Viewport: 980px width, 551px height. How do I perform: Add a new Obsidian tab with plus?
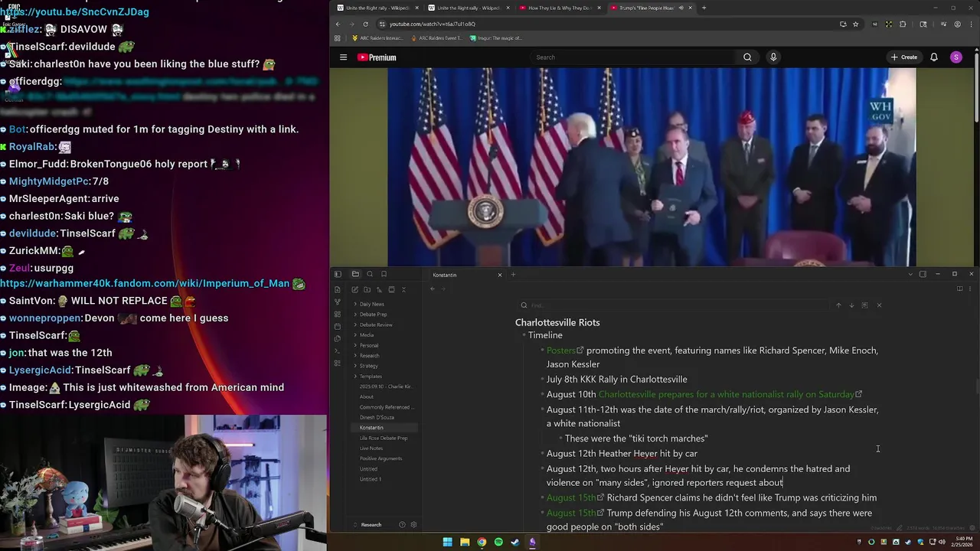coord(514,275)
